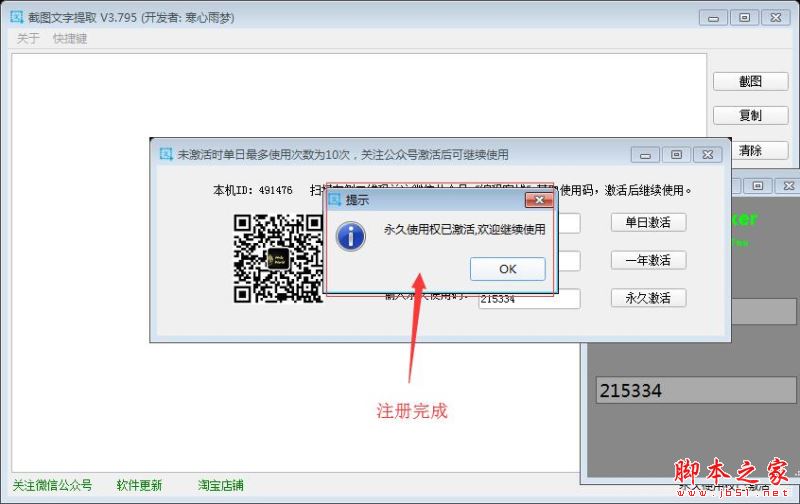Viewport: 800px width, 504px height.
Task: Click the 本机ID: 491476 text
Action: [x=253, y=190]
